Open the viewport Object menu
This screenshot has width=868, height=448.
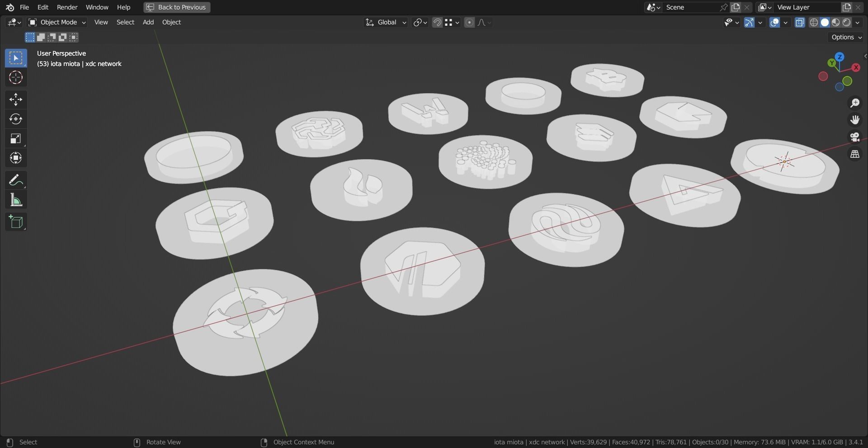point(171,22)
